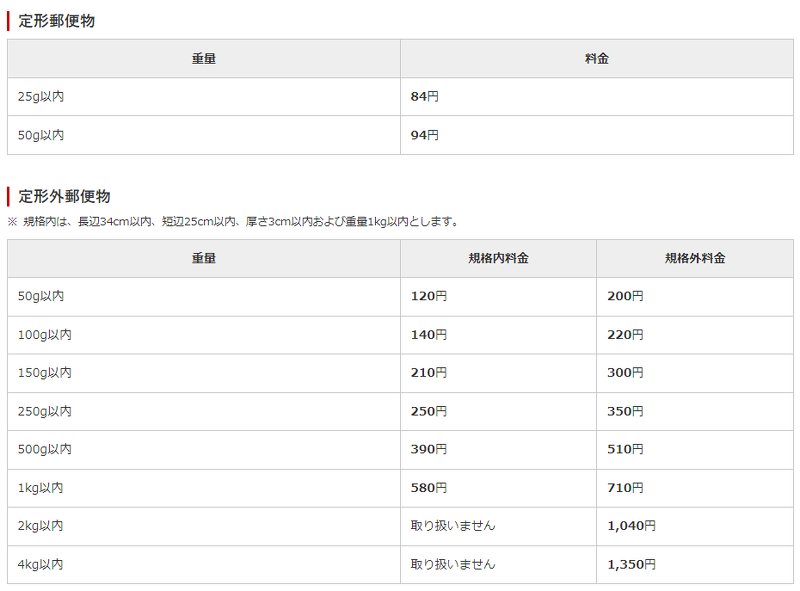The width and height of the screenshot is (800, 591).
Task: Select the 重量 column header in first table
Action: (202, 58)
